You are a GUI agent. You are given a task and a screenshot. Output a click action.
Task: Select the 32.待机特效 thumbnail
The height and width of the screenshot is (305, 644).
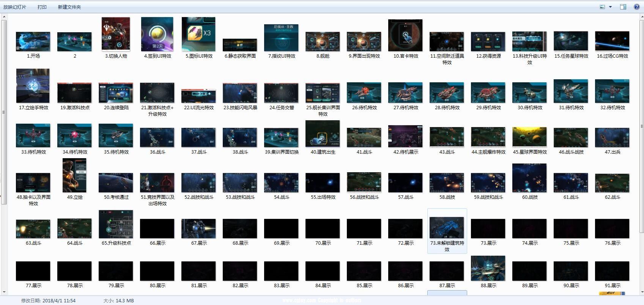pos(612,91)
